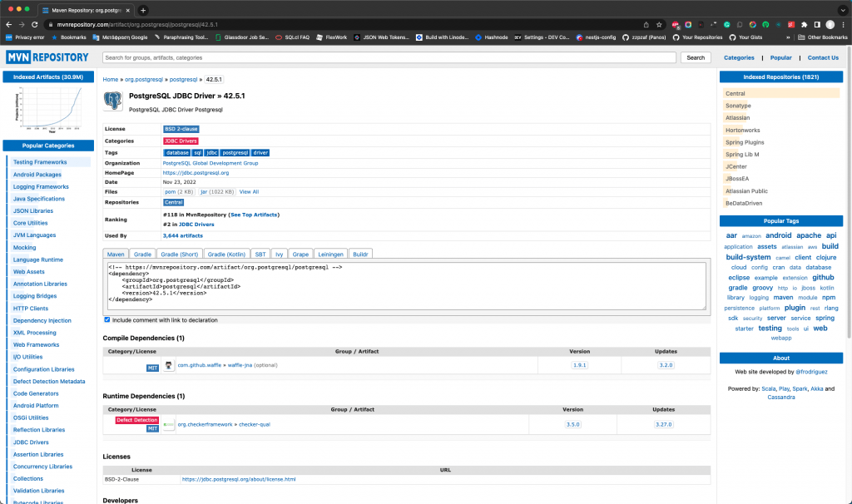The image size is (852, 504).
Task: Click the jdbc tag
Action: coord(211,152)
